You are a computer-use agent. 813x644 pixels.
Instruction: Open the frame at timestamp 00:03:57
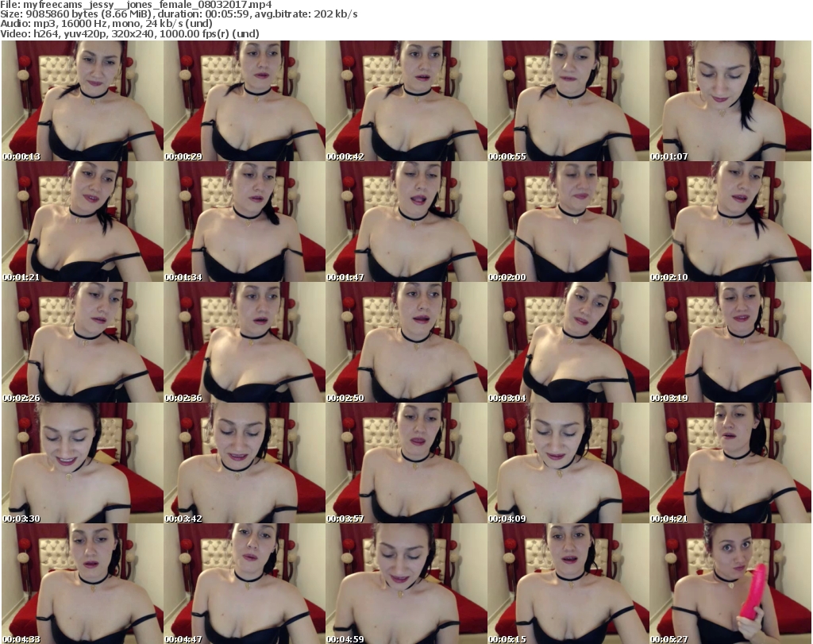406,464
